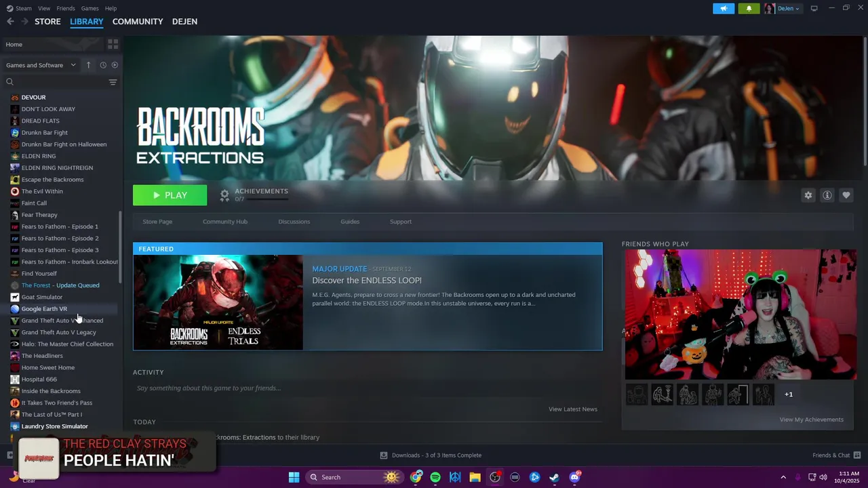Open the Support tab

pos(401,222)
